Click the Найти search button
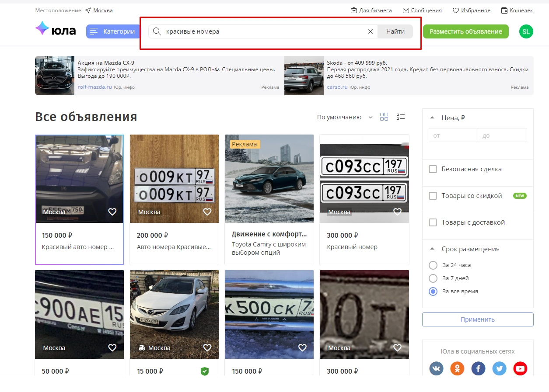Viewport: 549px width, 392px height. [x=395, y=31]
